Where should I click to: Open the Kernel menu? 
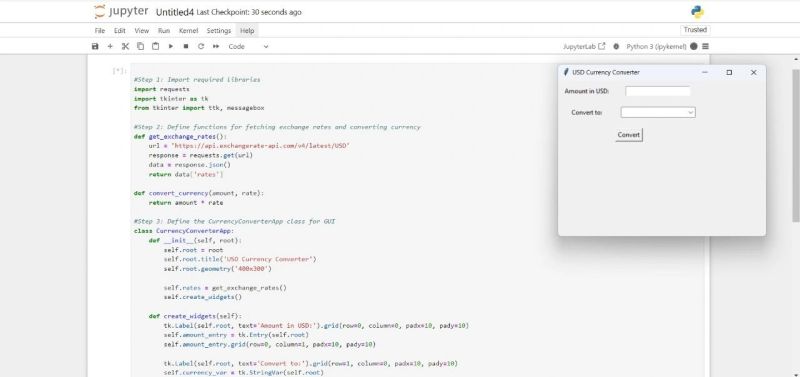[x=188, y=31]
